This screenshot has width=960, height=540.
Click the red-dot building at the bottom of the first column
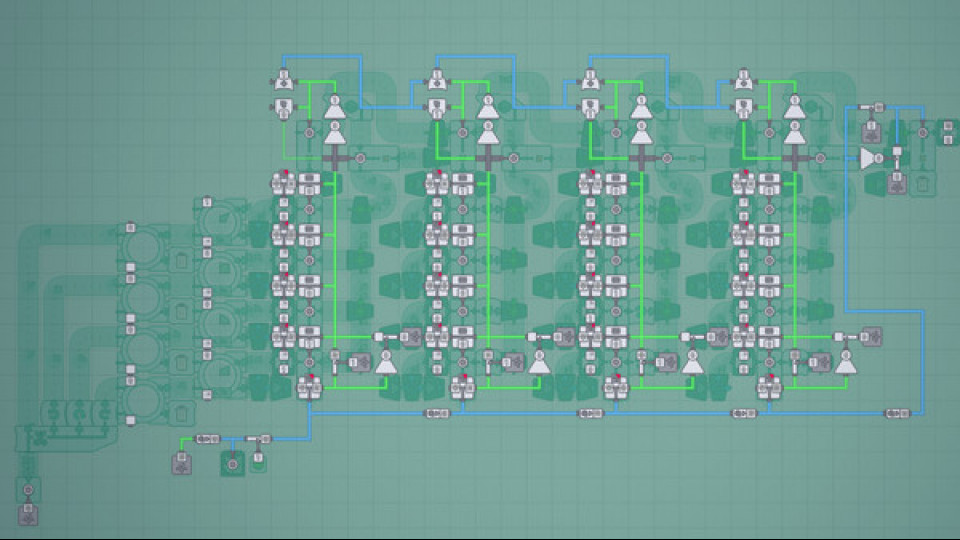309,386
